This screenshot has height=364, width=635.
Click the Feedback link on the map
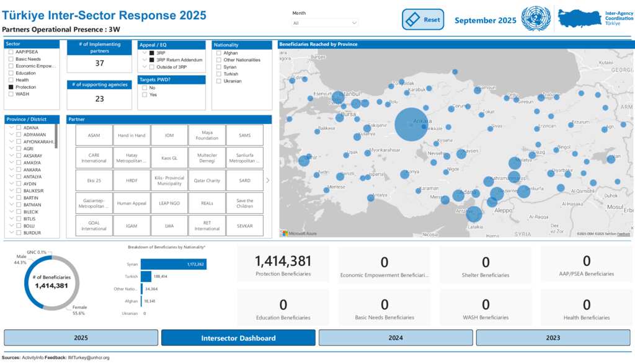coord(623,234)
